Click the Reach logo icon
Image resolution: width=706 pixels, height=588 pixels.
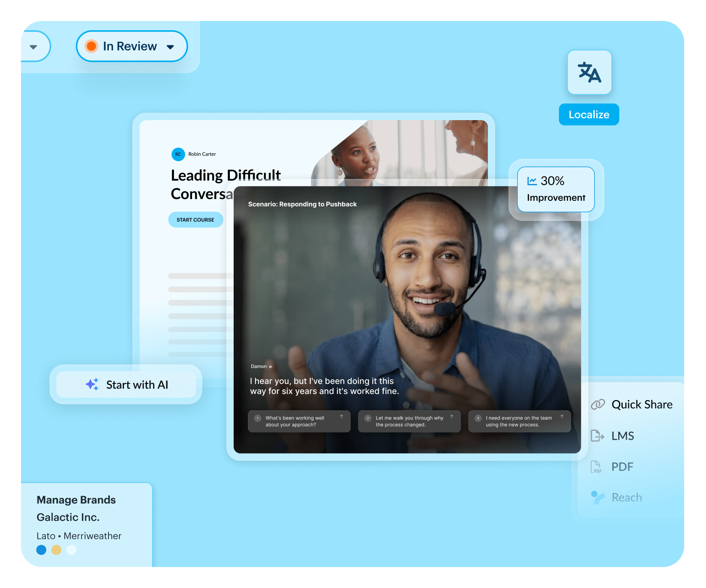coord(597,497)
